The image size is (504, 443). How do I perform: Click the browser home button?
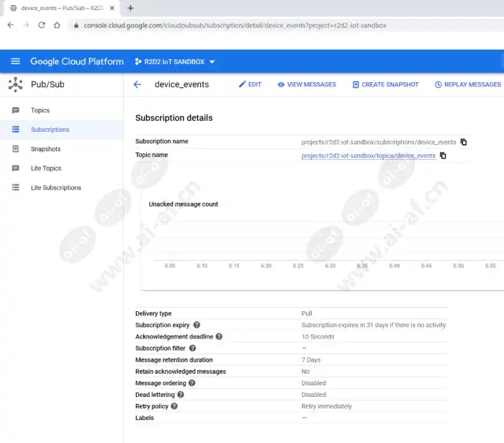click(x=57, y=25)
